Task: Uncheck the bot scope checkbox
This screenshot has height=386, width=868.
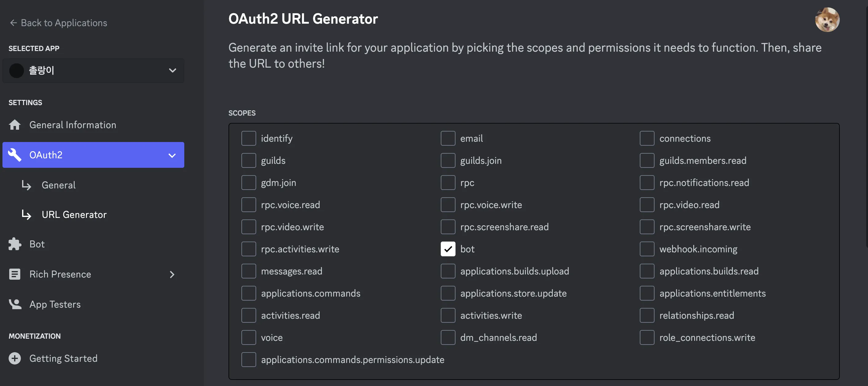Action: 448,249
